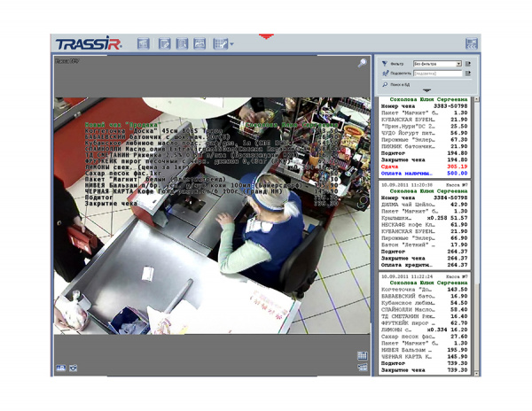
Task: Click the scrollbar up arrow in receipts list
Action: (x=475, y=99)
